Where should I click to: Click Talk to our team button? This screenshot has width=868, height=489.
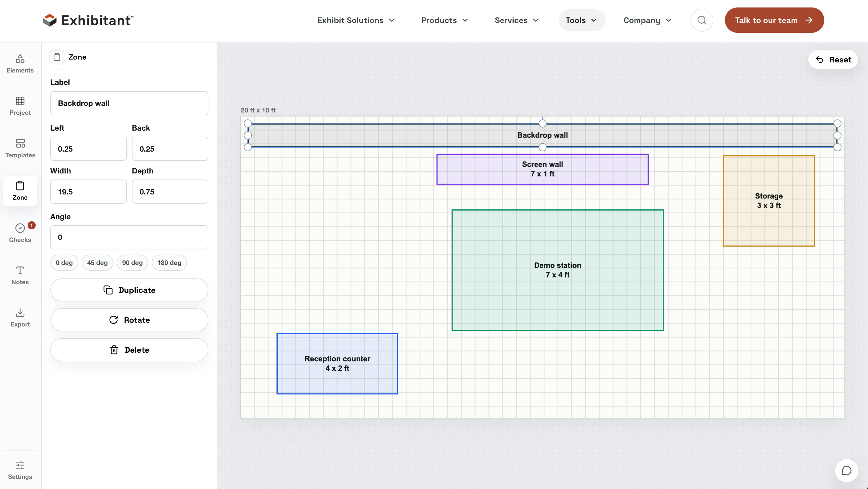774,20
